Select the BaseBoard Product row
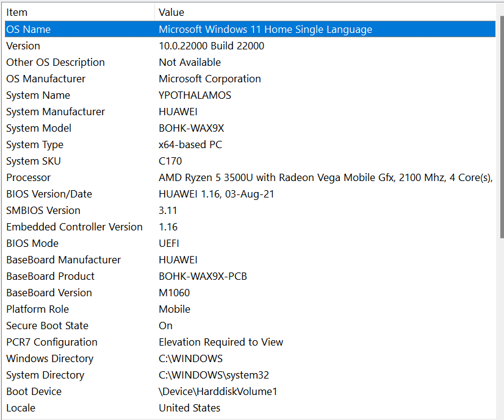This screenshot has width=504, height=420. 250,276
